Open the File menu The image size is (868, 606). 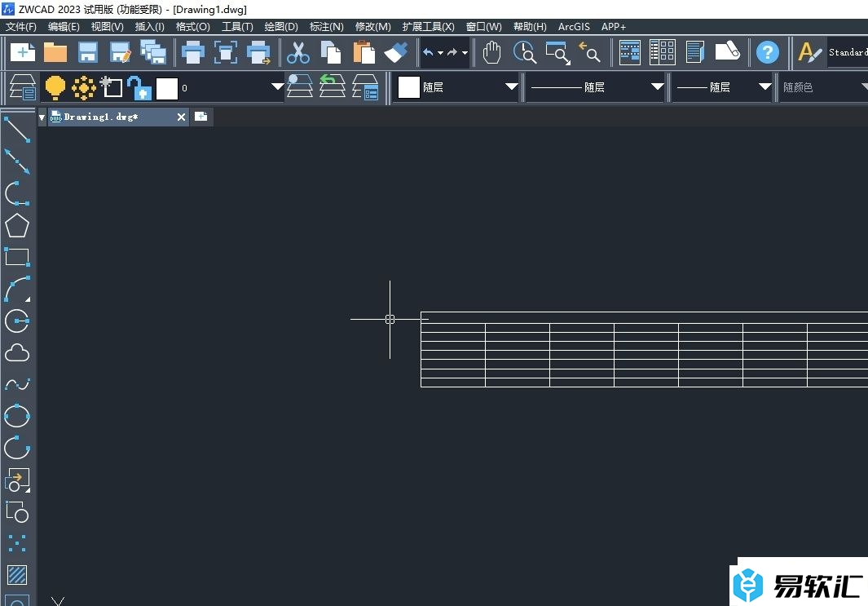21,27
